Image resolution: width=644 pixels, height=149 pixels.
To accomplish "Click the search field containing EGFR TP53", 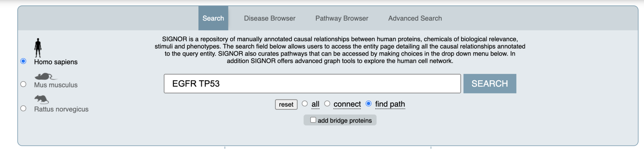I will pyautogui.click(x=312, y=84).
